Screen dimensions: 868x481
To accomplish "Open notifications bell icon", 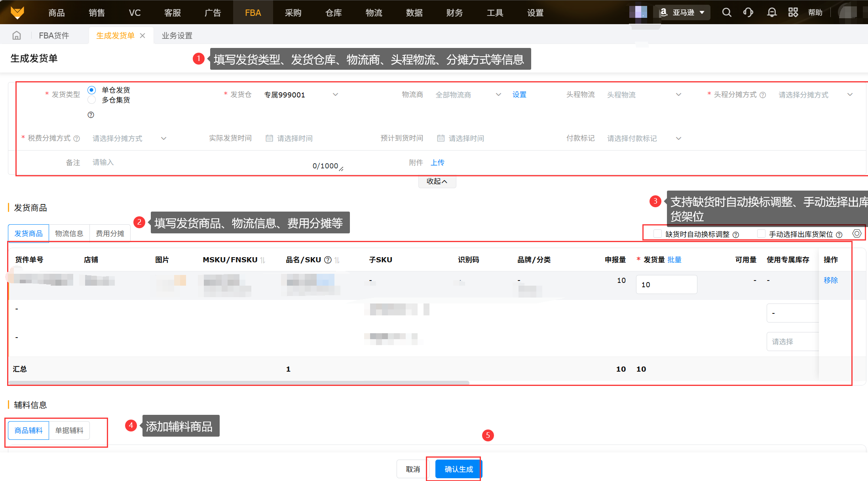I will (x=771, y=13).
